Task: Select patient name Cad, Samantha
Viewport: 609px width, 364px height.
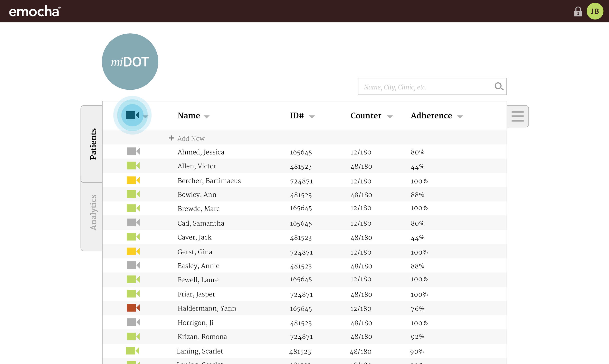Action: pos(201,223)
